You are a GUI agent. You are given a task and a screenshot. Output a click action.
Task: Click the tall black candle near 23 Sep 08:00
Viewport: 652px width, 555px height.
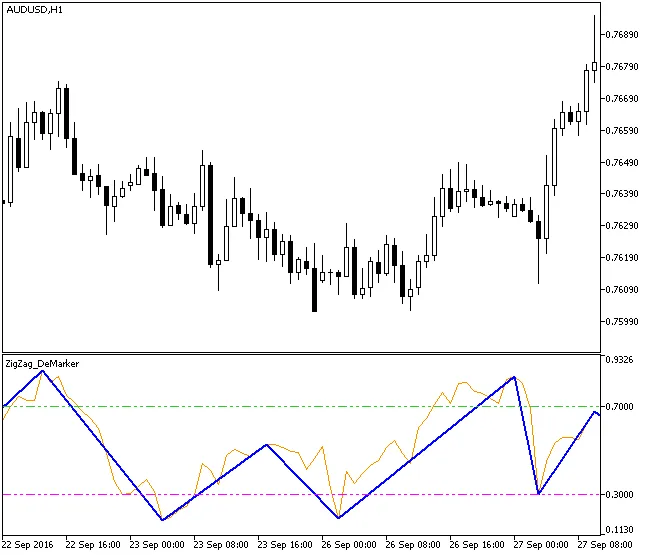click(x=210, y=215)
